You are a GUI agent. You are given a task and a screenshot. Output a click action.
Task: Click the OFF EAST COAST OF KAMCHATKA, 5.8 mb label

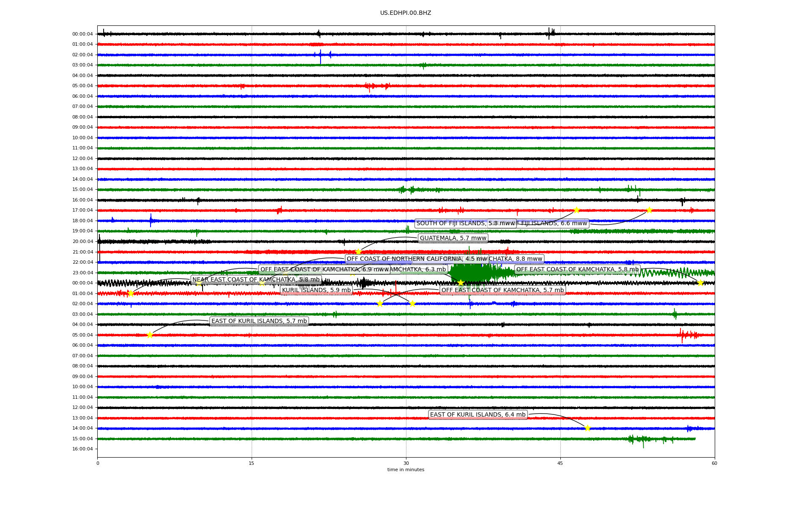(577, 270)
